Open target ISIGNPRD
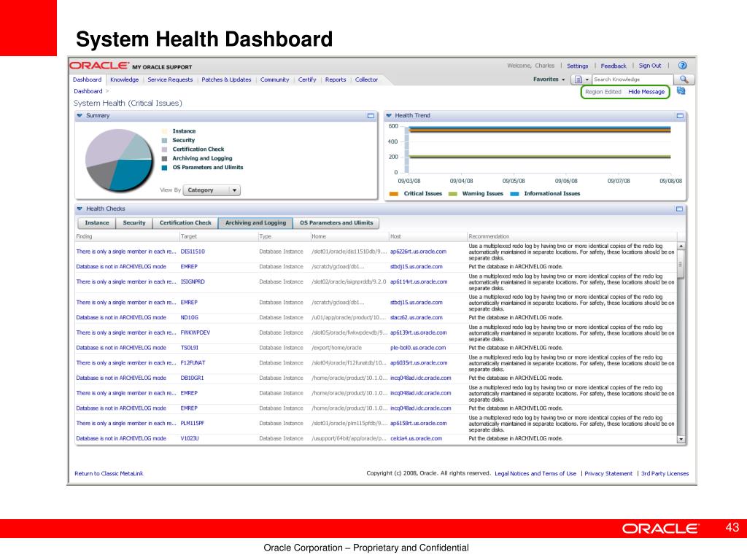Image resolution: width=747 pixels, height=560 pixels. coord(193,282)
